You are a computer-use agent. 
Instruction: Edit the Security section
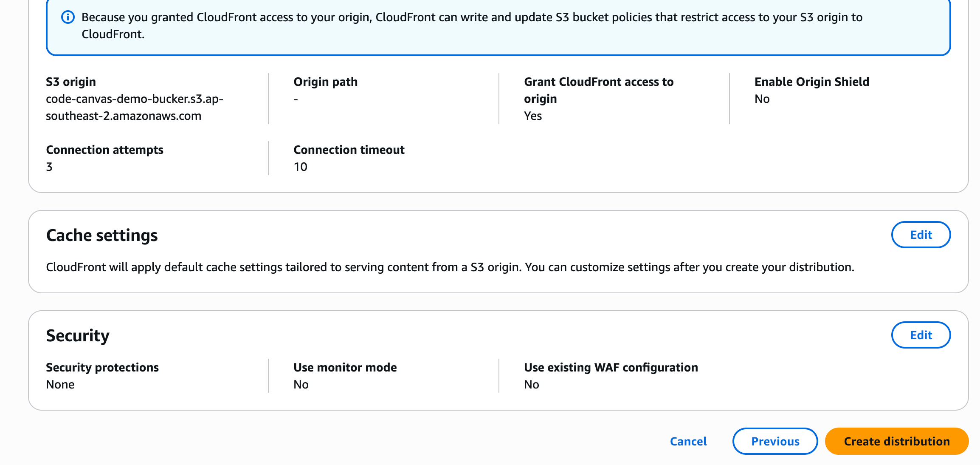coord(921,335)
